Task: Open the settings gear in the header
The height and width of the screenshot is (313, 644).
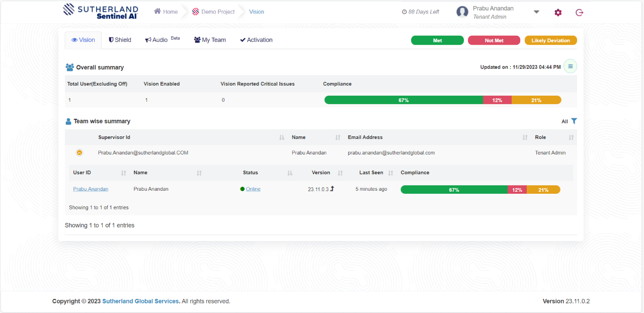Action: point(557,12)
